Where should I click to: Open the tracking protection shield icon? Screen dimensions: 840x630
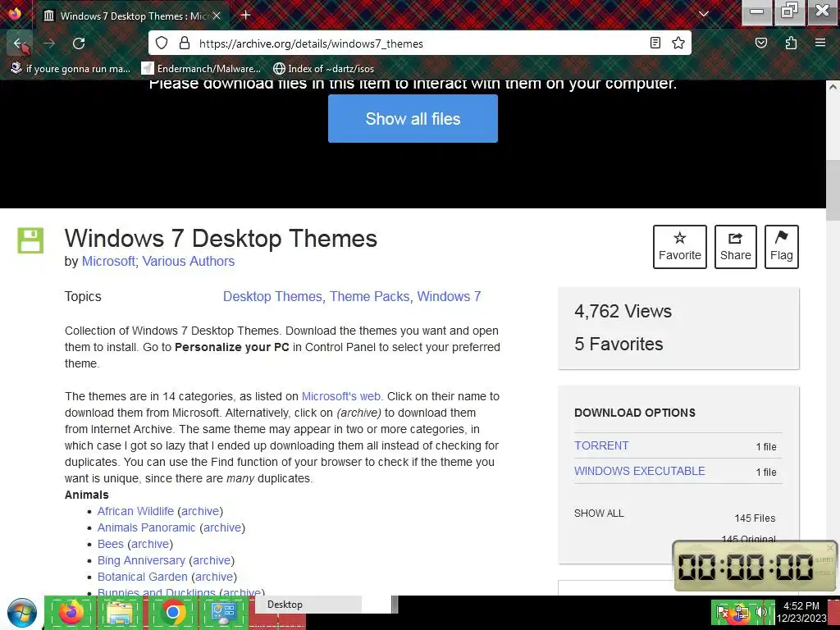tap(162, 43)
